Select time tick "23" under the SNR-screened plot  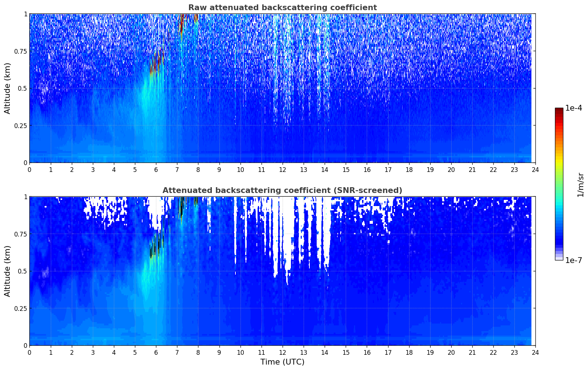point(514,352)
